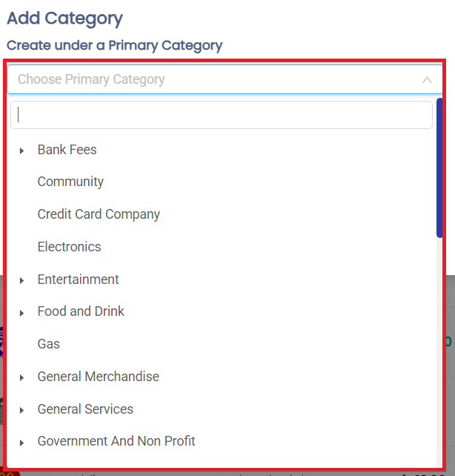Click the blue dropdown list scrollbar
Viewport: 455px width, 476px height.
(x=439, y=168)
